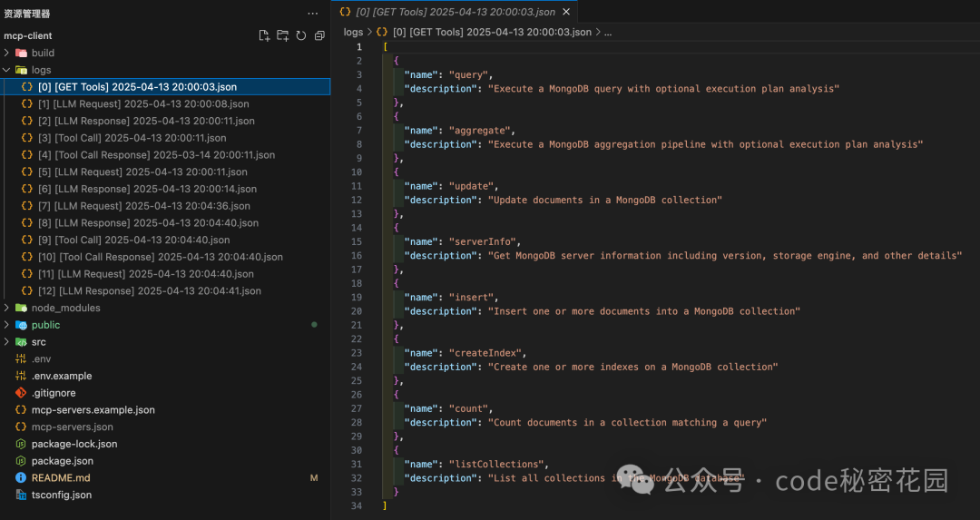The image size is (980, 520).
Task: Click the "insert" value on line 19
Action: (x=471, y=298)
